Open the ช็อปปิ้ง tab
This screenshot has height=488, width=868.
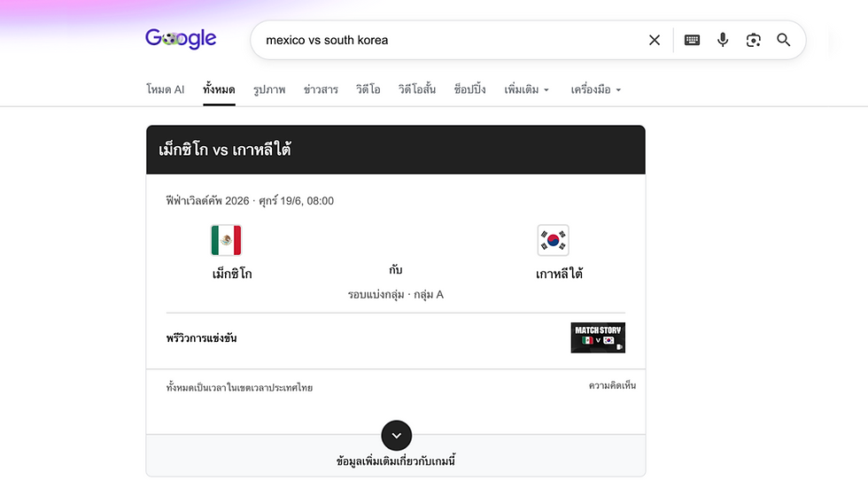(469, 89)
